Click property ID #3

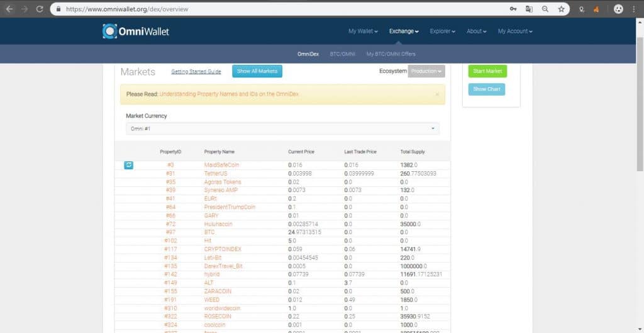pyautogui.click(x=171, y=165)
